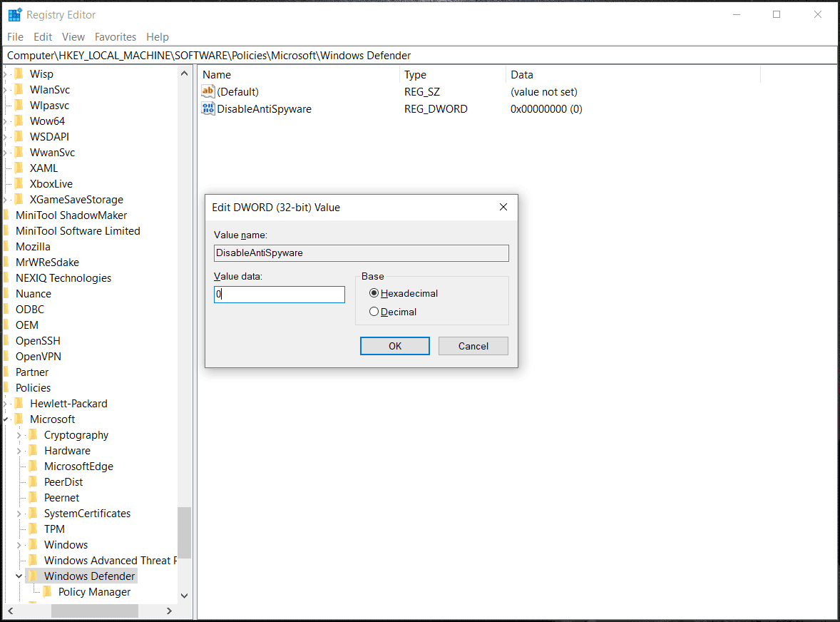This screenshot has width=840, height=622.
Task: Select the DisableAntiSpyware DWORD value icon
Action: tap(208, 108)
